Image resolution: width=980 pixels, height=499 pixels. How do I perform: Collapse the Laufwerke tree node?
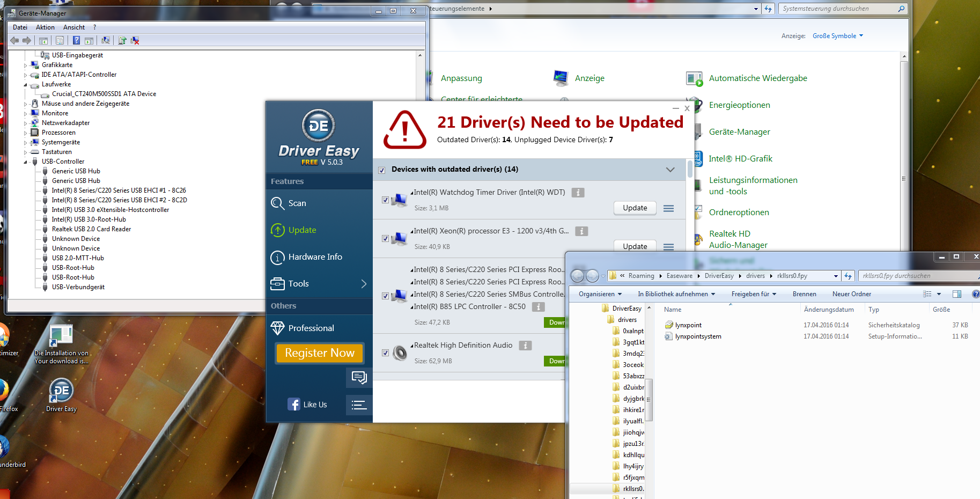25,85
